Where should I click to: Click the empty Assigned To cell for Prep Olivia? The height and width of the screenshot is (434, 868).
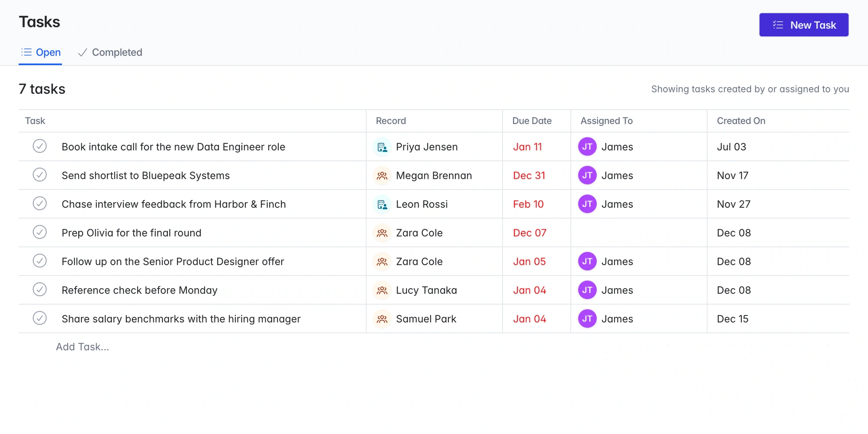(639, 233)
